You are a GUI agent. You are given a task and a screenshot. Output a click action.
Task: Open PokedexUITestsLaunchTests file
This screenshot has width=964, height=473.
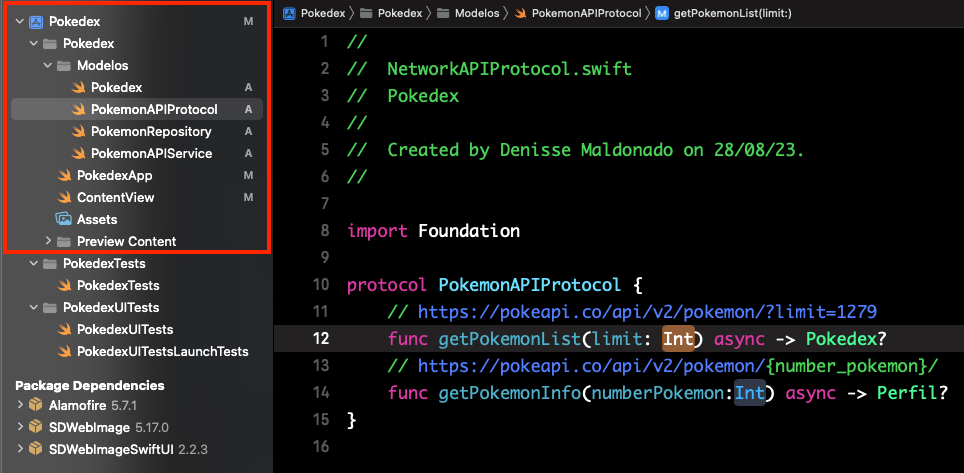pyautogui.click(x=162, y=351)
